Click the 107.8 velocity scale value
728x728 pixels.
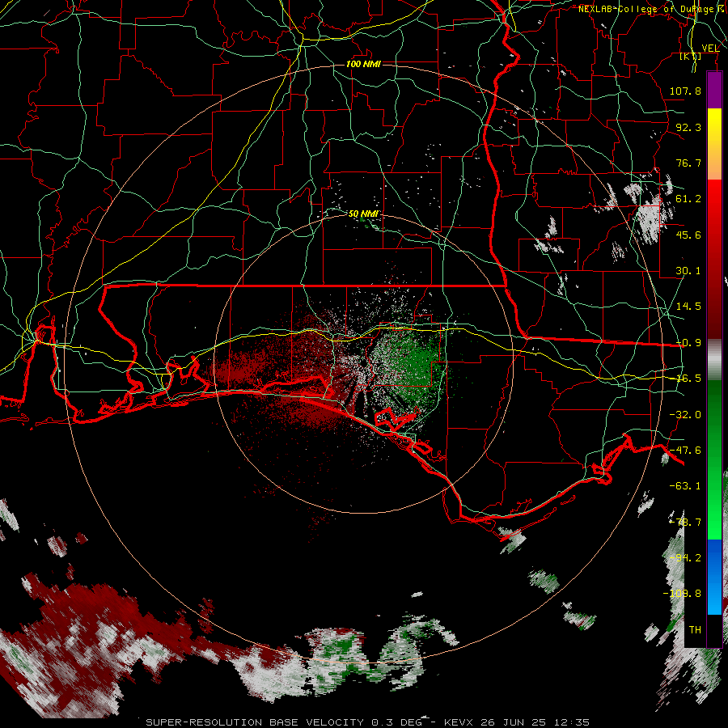coord(685,91)
